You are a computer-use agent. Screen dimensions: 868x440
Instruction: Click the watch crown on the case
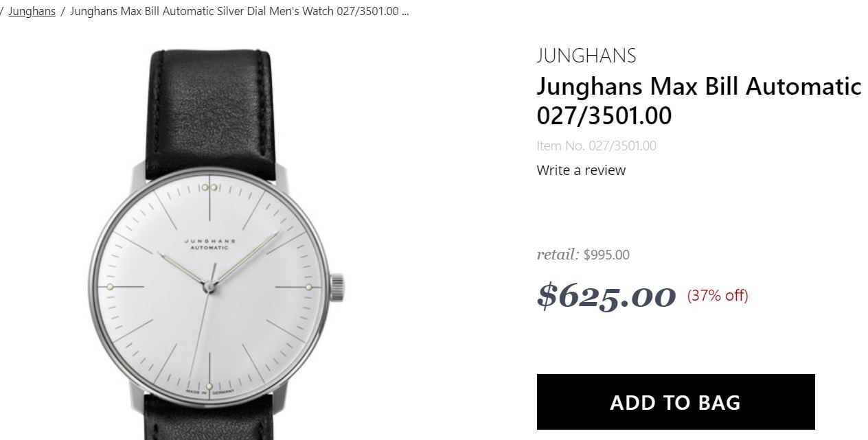tap(337, 287)
